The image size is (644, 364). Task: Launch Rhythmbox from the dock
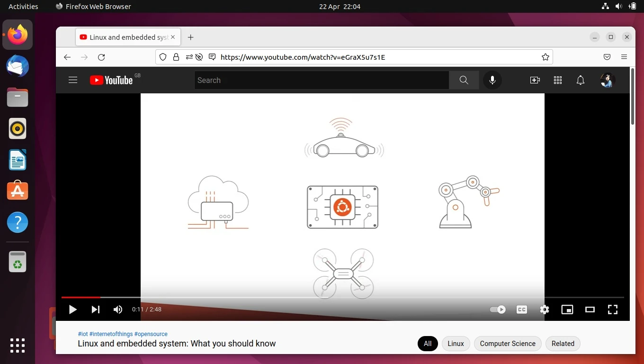click(x=18, y=128)
